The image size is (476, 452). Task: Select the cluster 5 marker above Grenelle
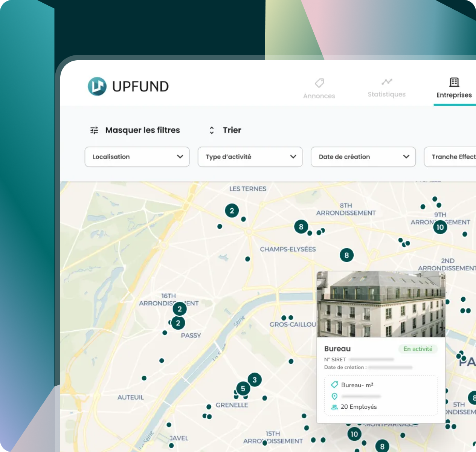click(243, 389)
